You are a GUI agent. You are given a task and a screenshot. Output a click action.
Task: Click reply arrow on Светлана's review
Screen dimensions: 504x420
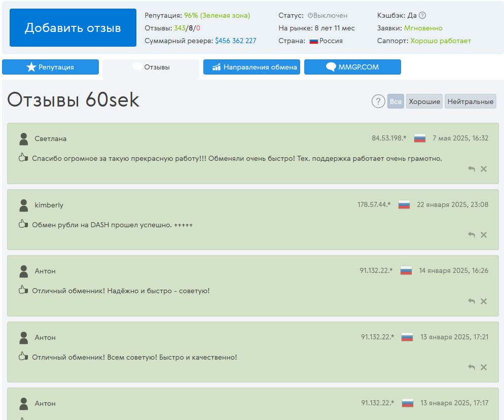click(x=472, y=169)
